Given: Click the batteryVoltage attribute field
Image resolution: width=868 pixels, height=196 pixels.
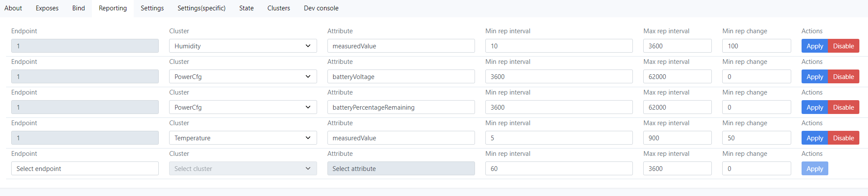Looking at the screenshot, I should 401,76.
